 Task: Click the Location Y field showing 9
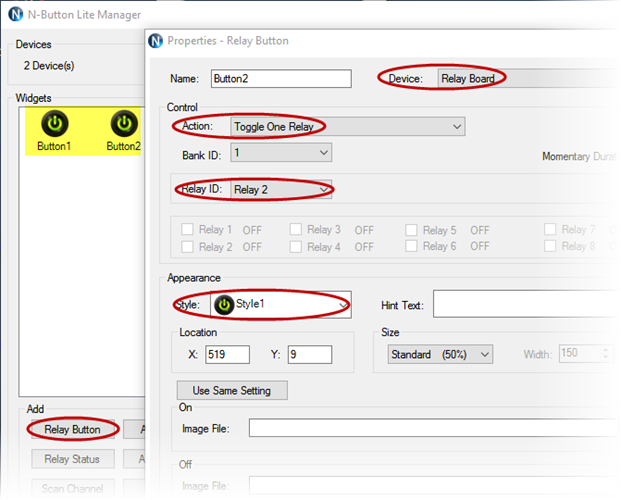pyautogui.click(x=310, y=354)
